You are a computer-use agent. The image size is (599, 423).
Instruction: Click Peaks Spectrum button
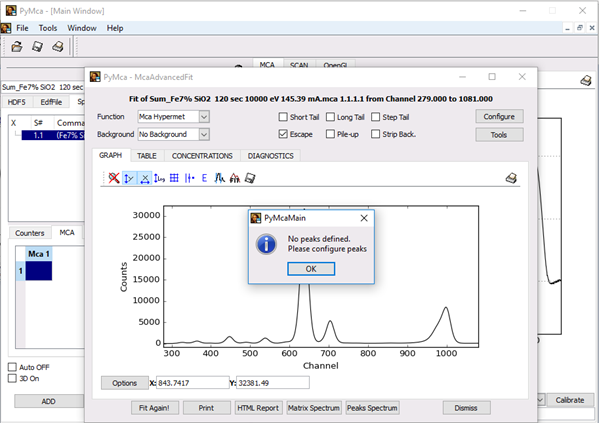click(x=372, y=408)
